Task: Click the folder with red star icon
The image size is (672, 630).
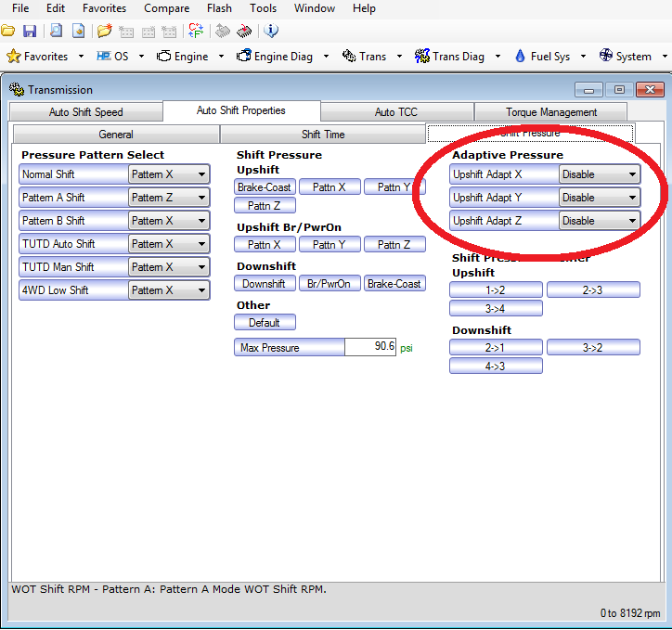Action: [104, 31]
